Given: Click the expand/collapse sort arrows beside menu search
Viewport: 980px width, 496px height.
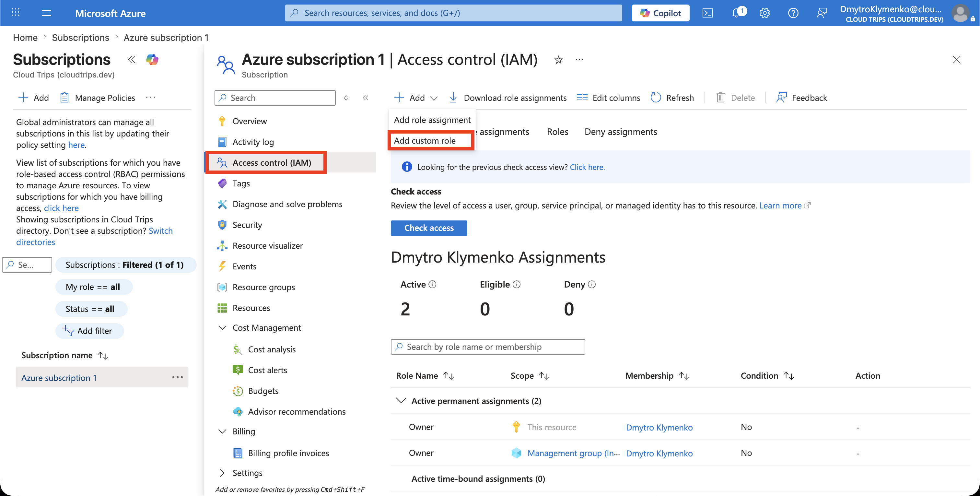Looking at the screenshot, I should 346,98.
